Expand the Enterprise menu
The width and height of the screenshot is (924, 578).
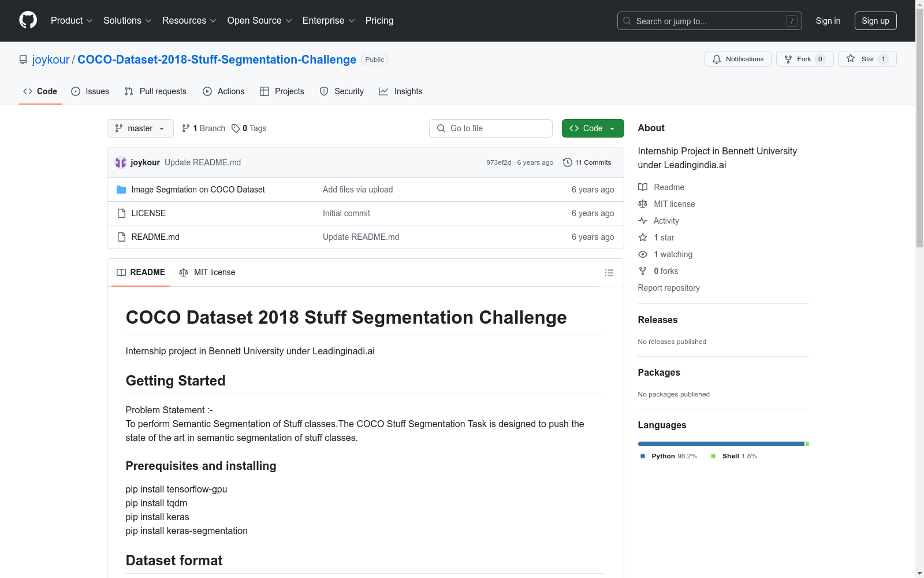(x=329, y=20)
